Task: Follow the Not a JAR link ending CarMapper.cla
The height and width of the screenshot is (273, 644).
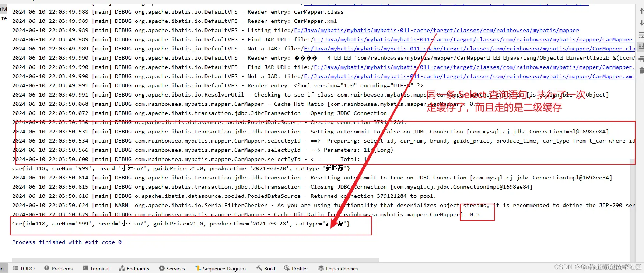Action: (469, 49)
